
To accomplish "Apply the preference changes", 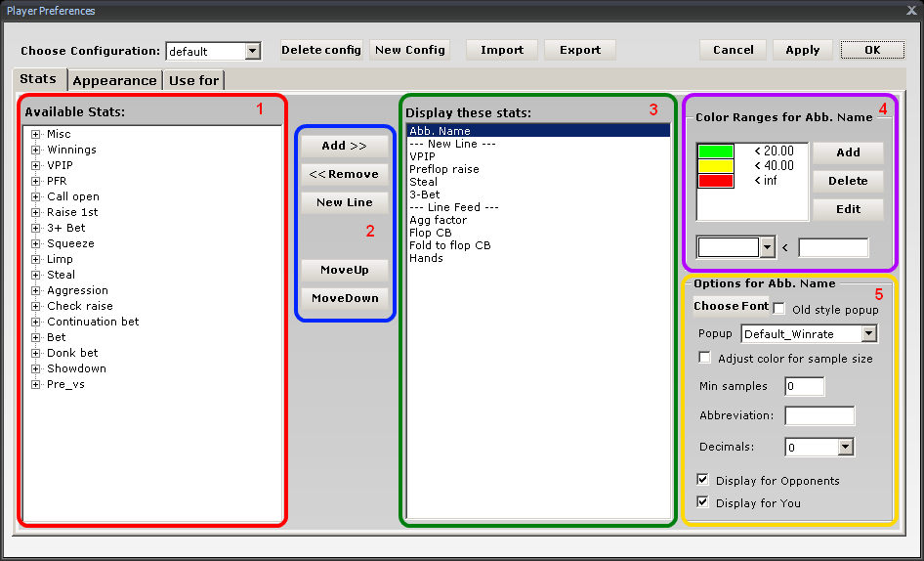I will coord(803,50).
